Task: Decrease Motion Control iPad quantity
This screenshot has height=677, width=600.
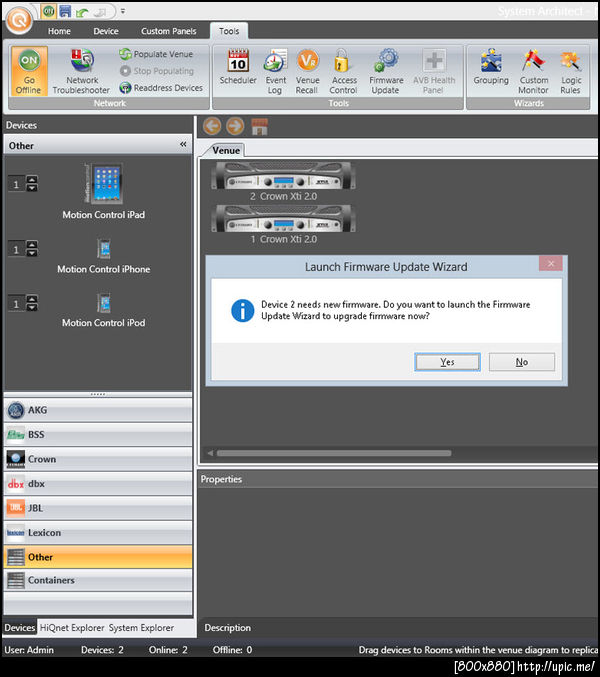Action: [x=32, y=187]
